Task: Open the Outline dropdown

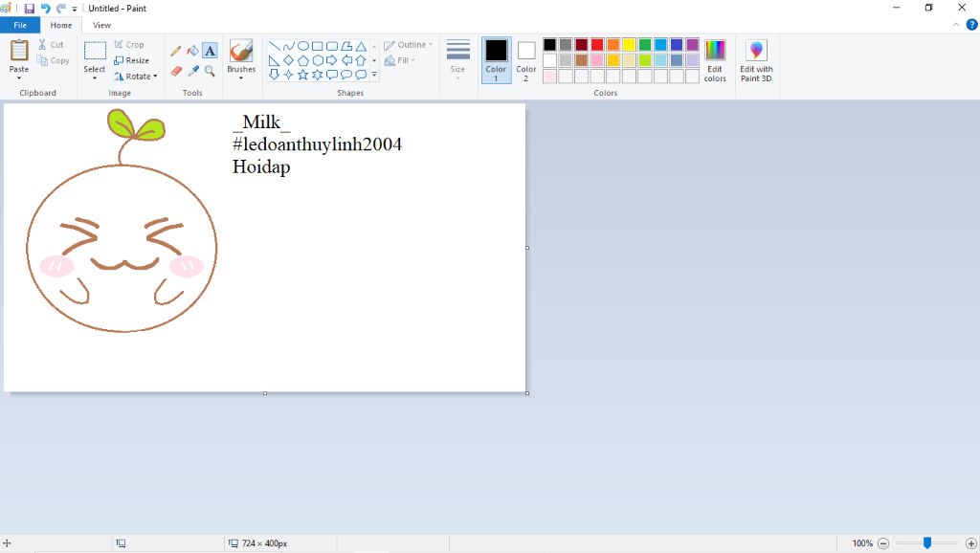Action: 408,45
